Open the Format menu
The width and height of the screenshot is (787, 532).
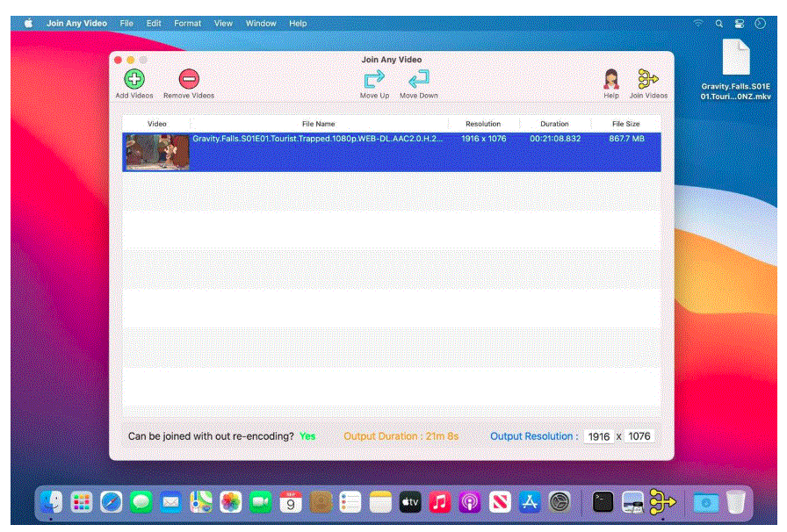click(x=187, y=23)
